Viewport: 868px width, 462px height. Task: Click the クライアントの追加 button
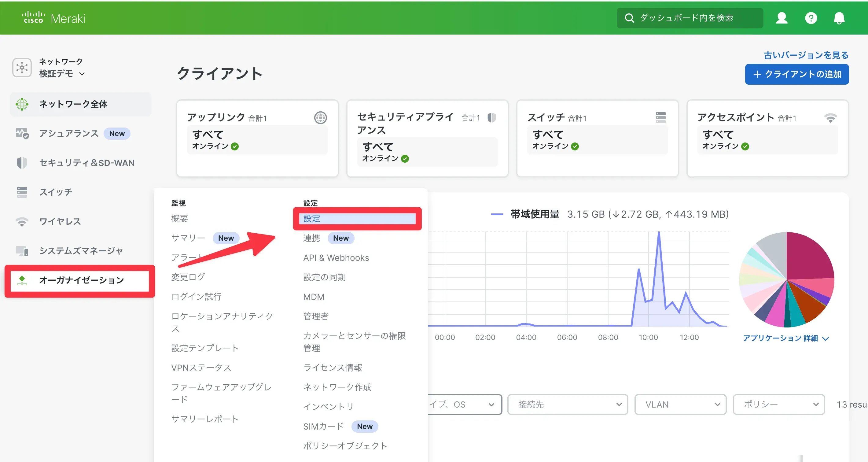click(x=796, y=74)
